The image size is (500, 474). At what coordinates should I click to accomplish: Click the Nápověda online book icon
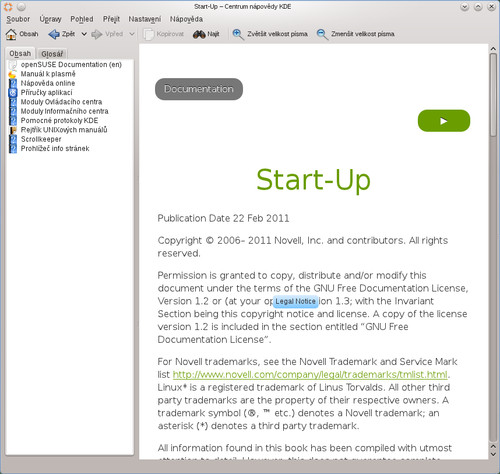click(13, 83)
